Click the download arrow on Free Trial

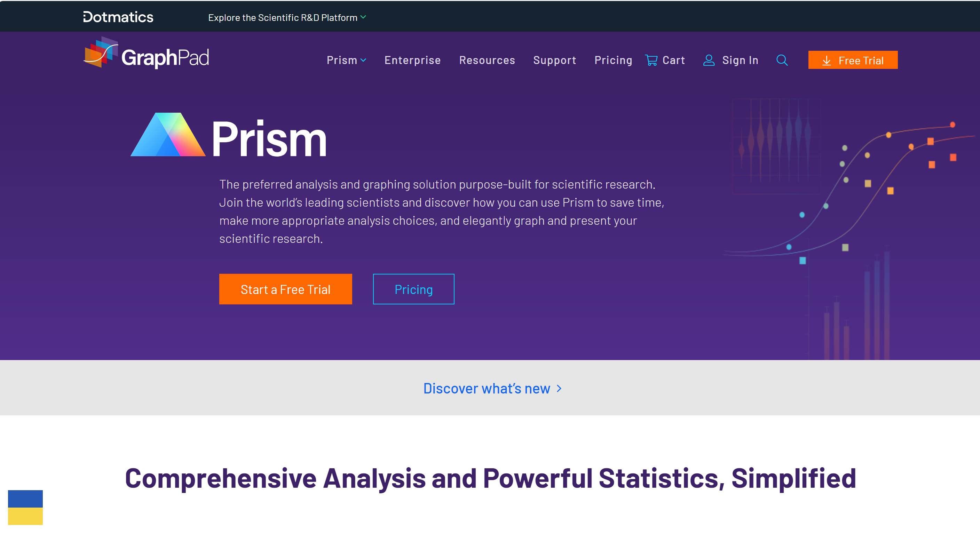point(826,61)
